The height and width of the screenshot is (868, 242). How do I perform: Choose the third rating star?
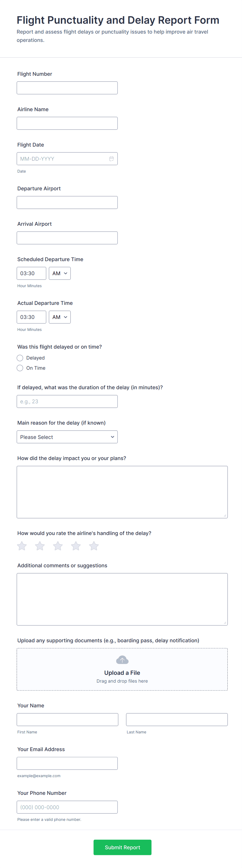pos(58,546)
